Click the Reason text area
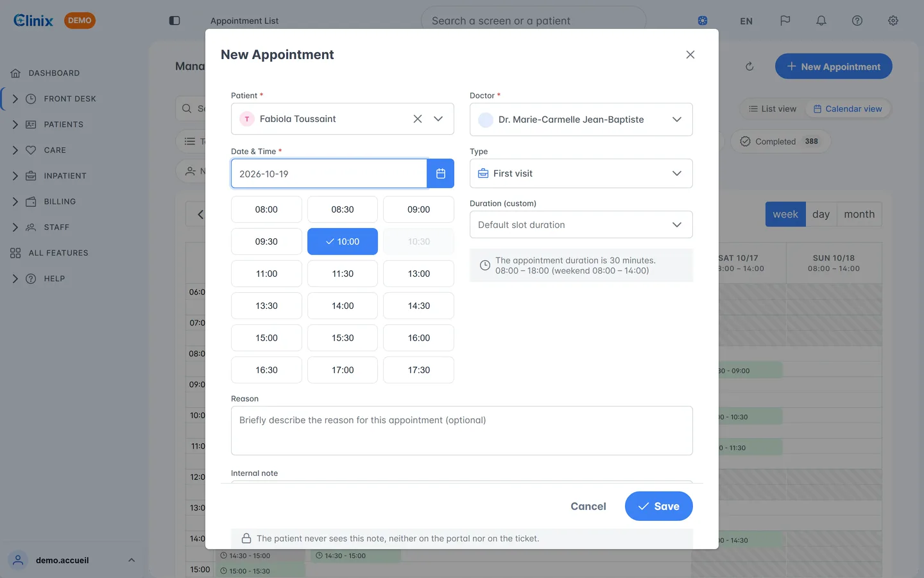This screenshot has width=924, height=578. [462, 430]
